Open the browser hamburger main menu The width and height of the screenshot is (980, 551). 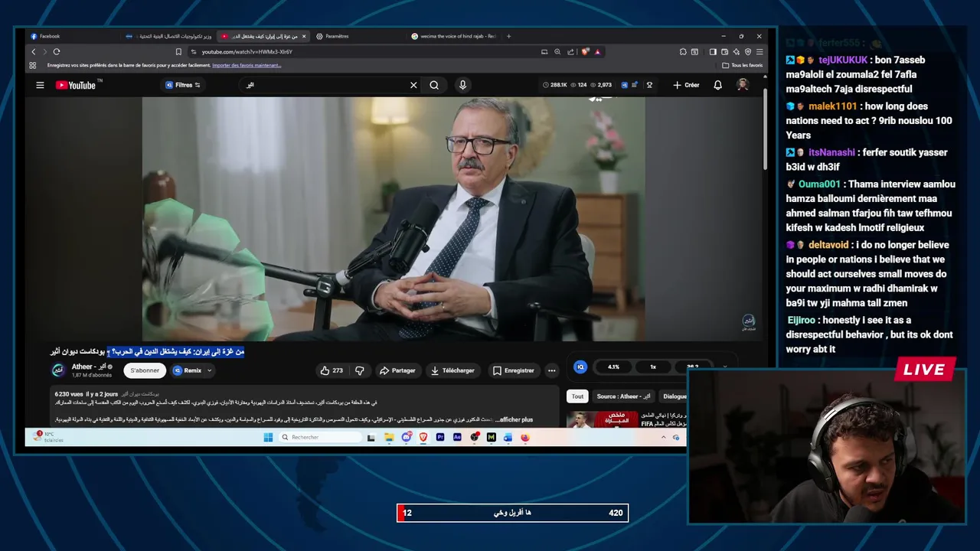[x=759, y=52]
